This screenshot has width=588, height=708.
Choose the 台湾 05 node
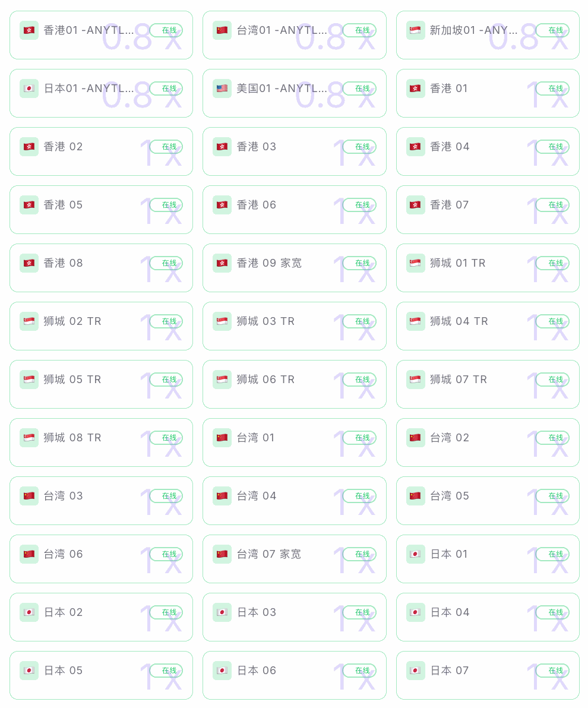coord(488,500)
